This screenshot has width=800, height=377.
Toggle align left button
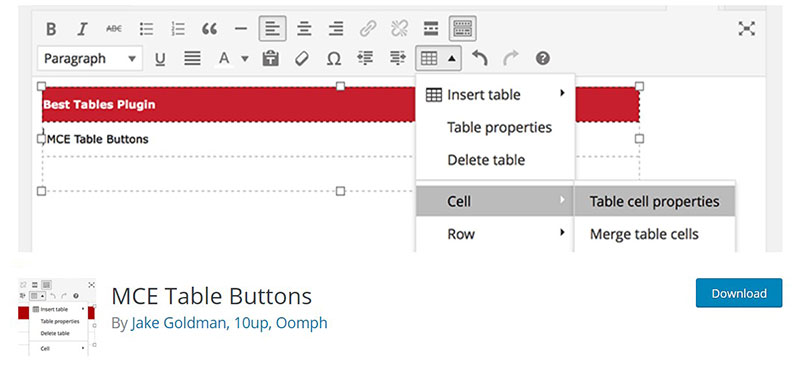click(272, 29)
